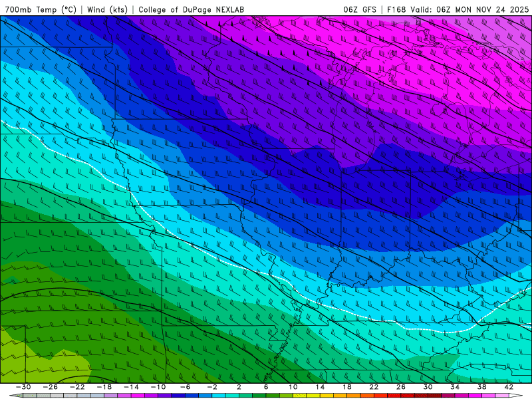Select the 26 degree colorbar label
Screen dimensions: 532x399
coord(401,387)
